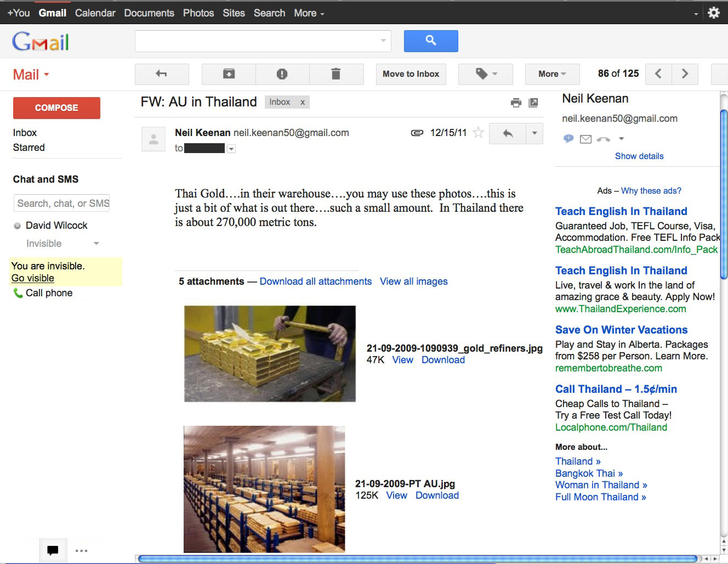Show recipient details dropdown arrow
Screen dimensions: 728x564
pos(231,149)
